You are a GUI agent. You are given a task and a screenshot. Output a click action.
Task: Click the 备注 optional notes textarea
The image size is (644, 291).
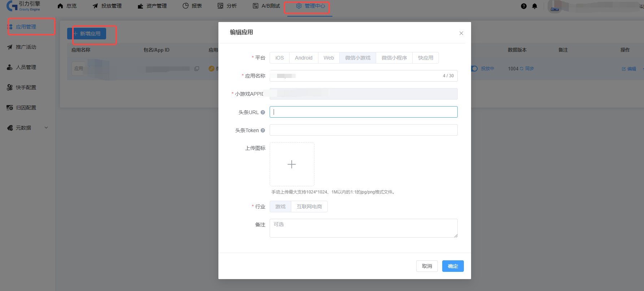[364, 228]
